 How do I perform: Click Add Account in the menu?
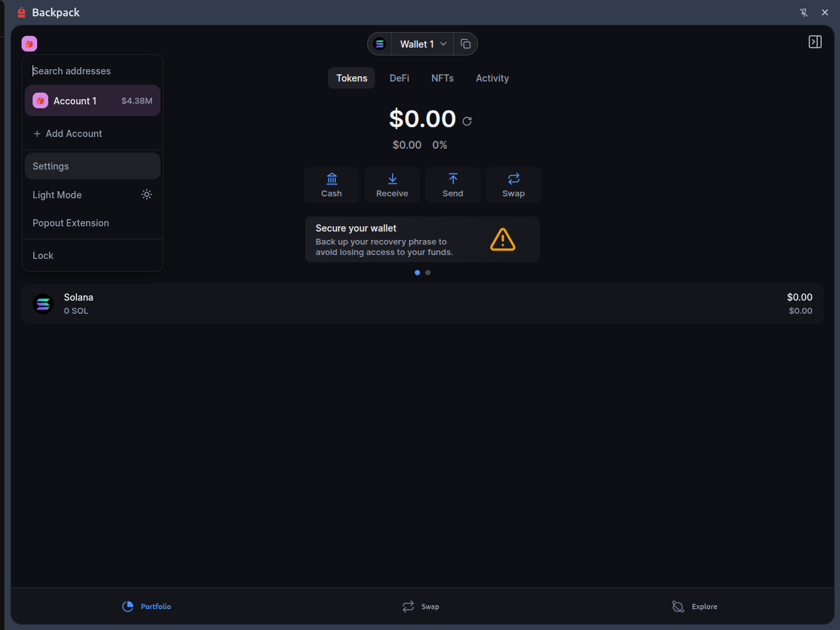pyautogui.click(x=93, y=134)
